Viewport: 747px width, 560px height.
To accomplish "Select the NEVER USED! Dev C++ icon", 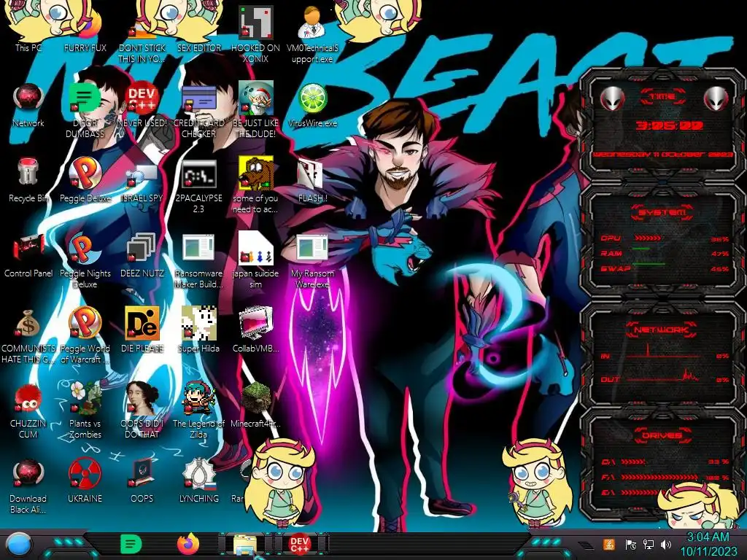I will (142, 105).
